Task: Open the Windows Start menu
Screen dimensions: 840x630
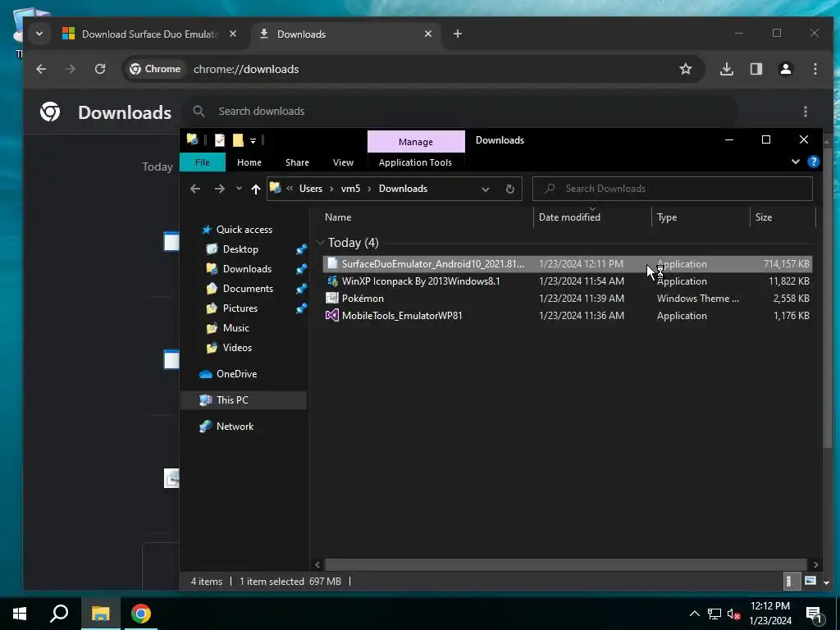Action: pos(20,614)
